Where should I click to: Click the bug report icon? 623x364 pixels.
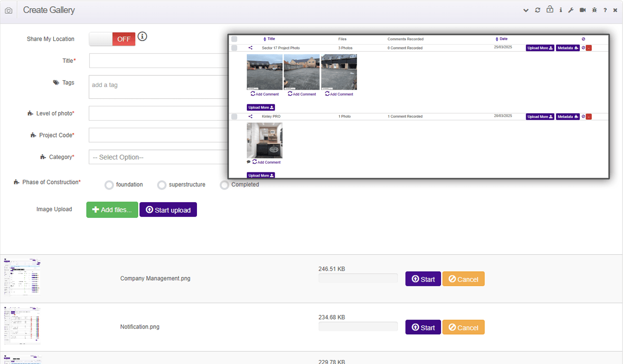pos(594,10)
